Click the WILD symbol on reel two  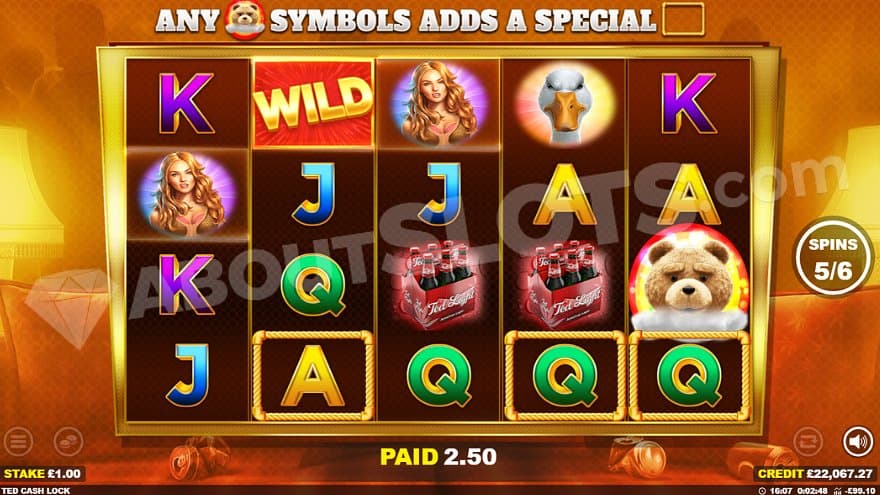point(313,103)
